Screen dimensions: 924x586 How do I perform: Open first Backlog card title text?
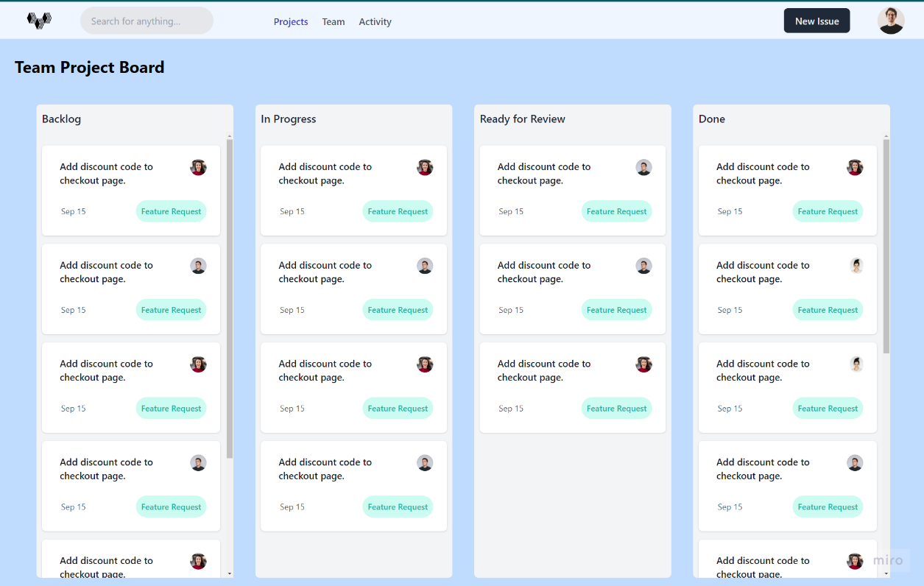tap(107, 174)
